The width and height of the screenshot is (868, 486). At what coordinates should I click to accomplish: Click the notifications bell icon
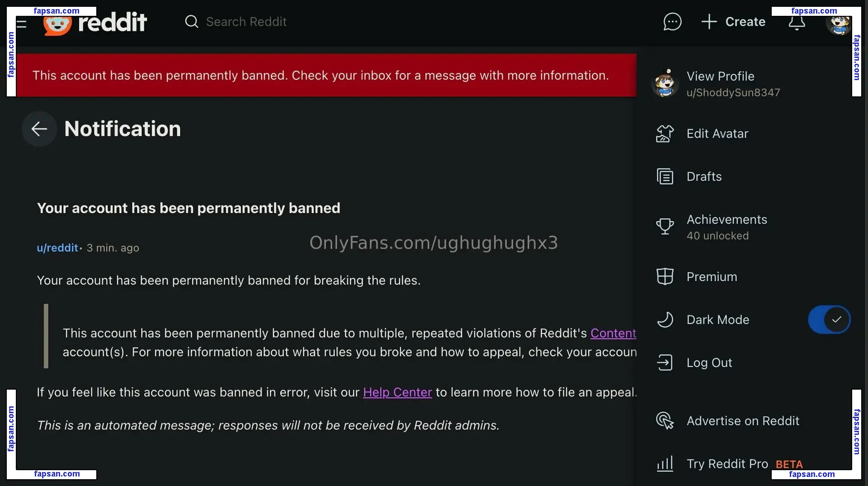click(x=797, y=23)
